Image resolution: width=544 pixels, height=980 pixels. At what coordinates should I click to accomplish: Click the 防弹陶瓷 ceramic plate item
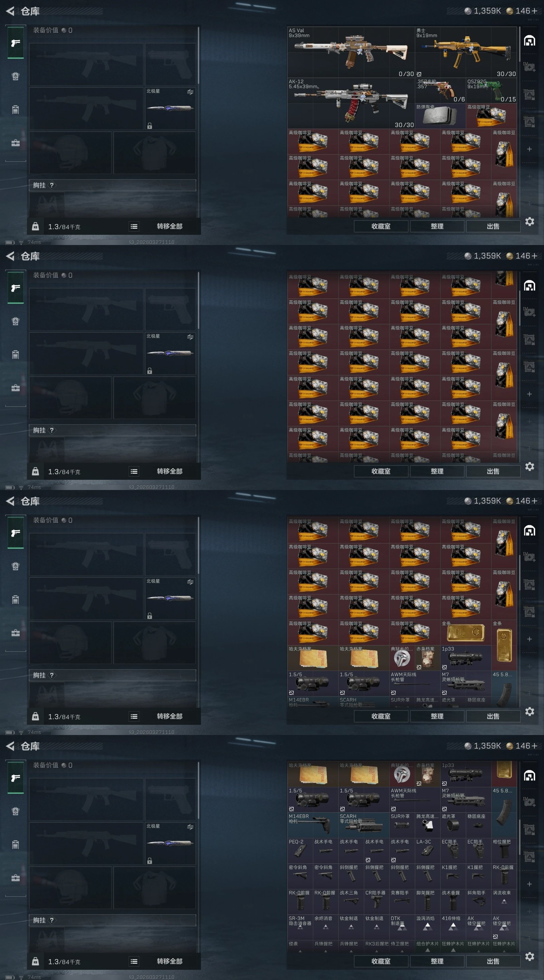pyautogui.click(x=440, y=116)
